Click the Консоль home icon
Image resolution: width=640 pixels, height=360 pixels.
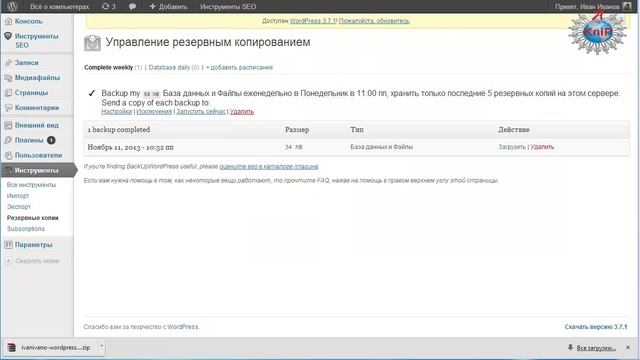point(8,21)
